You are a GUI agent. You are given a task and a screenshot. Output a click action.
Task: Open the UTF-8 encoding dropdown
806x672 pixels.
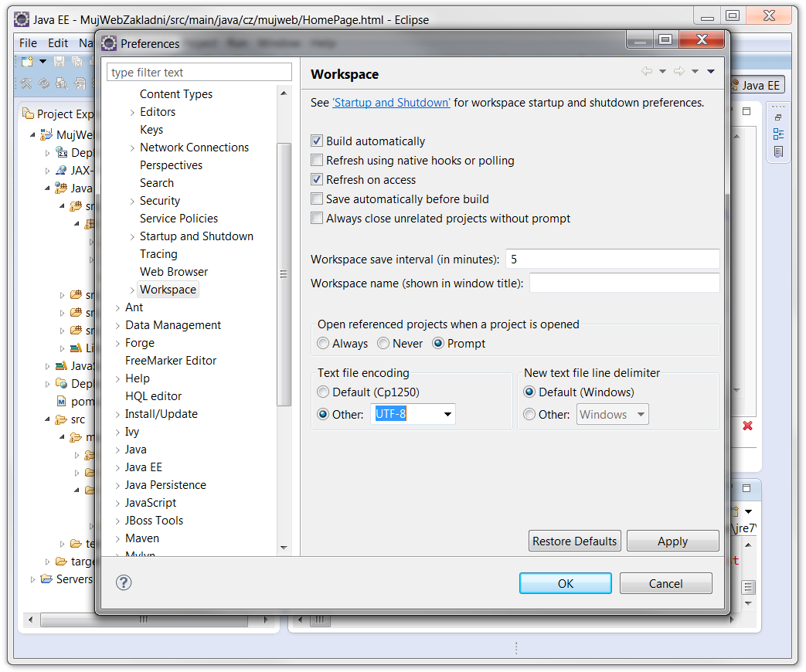[x=447, y=414]
